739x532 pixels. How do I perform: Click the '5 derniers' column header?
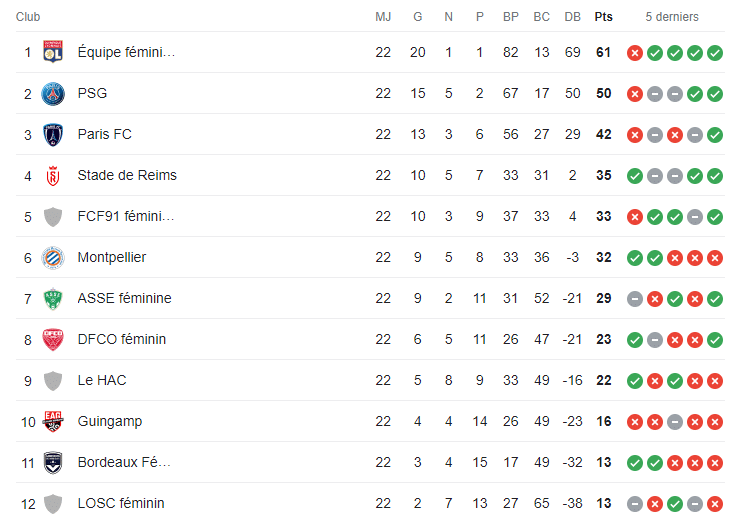[672, 17]
